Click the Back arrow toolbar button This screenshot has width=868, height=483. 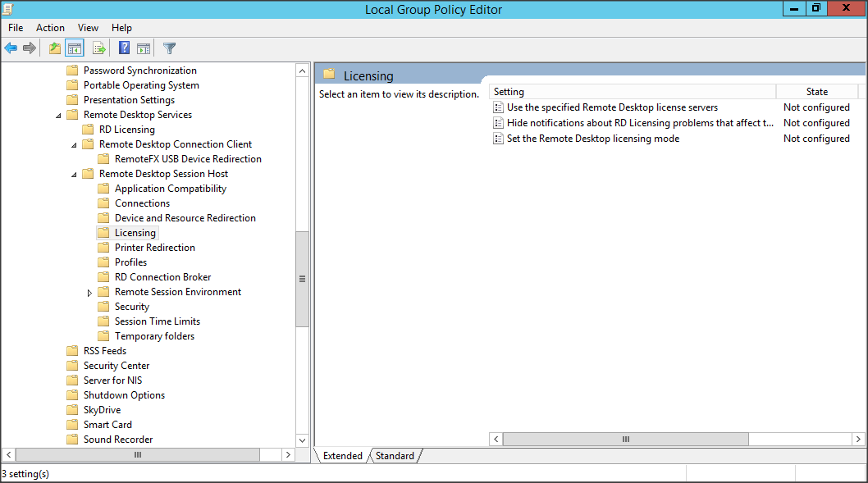point(11,48)
